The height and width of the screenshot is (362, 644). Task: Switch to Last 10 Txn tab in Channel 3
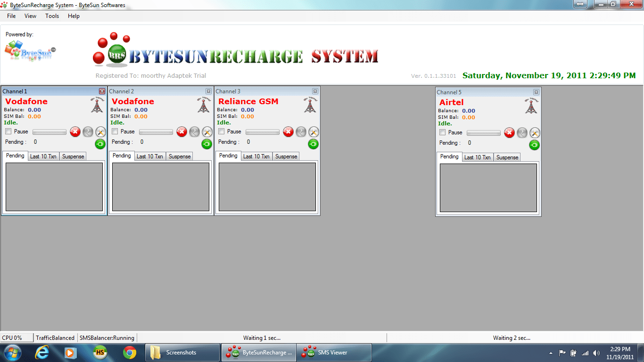click(x=256, y=156)
